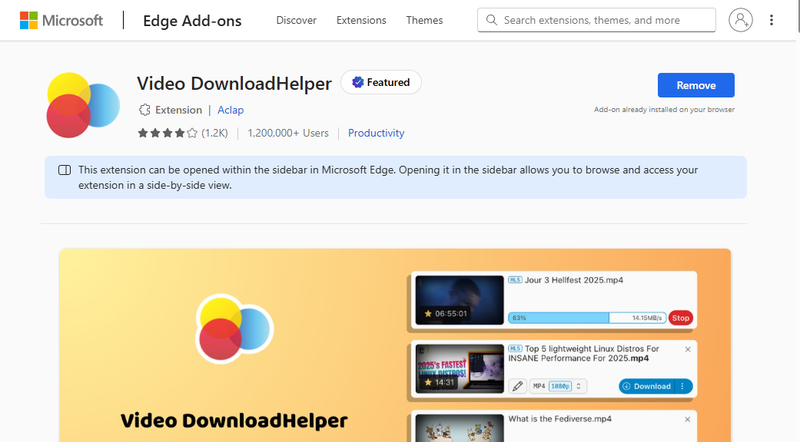Click the Extension puzzle-piece icon
Viewport: 800px width, 442px height.
pyautogui.click(x=144, y=110)
